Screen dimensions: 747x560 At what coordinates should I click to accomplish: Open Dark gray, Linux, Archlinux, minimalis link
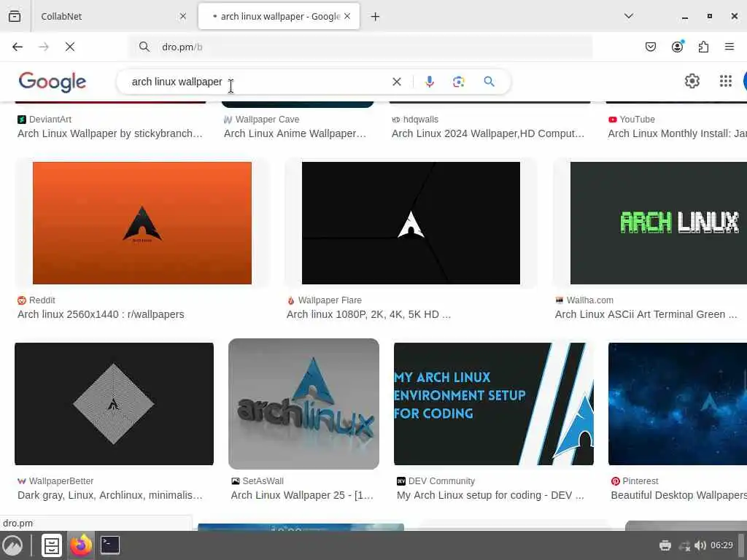pos(110,495)
